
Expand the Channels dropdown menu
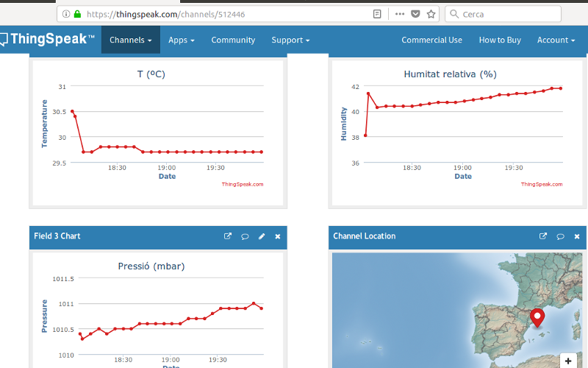[131, 40]
